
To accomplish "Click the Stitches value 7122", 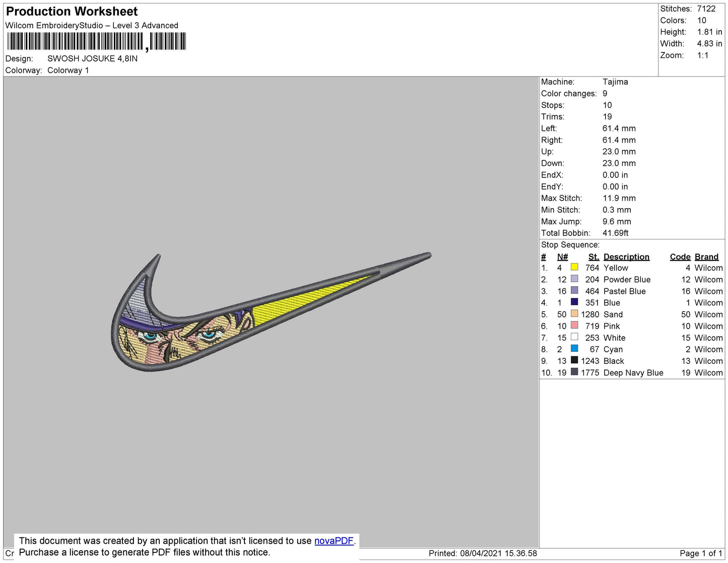I will (706, 9).
